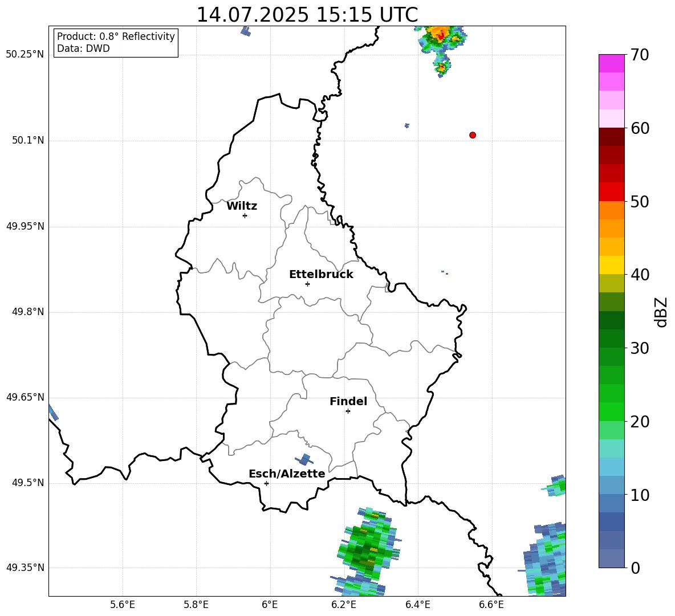The width and height of the screenshot is (675, 616).
Task: Click the 30 tick on colorbar
Action: [x=640, y=348]
